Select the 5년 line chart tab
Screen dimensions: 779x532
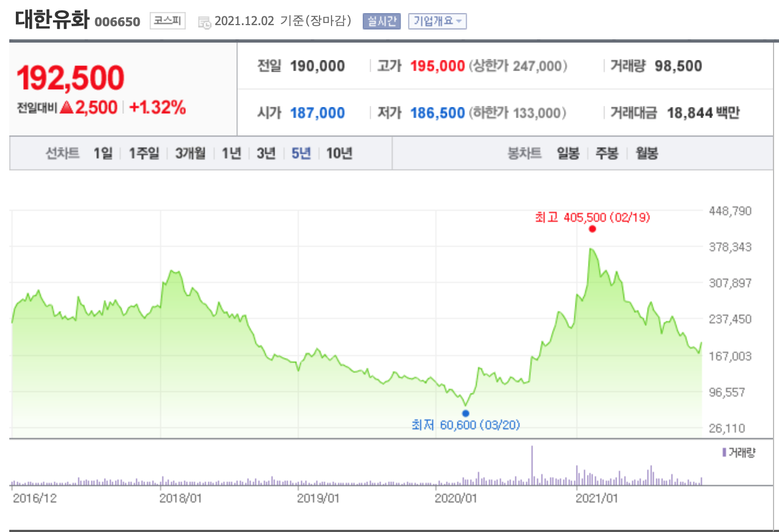[x=301, y=153]
